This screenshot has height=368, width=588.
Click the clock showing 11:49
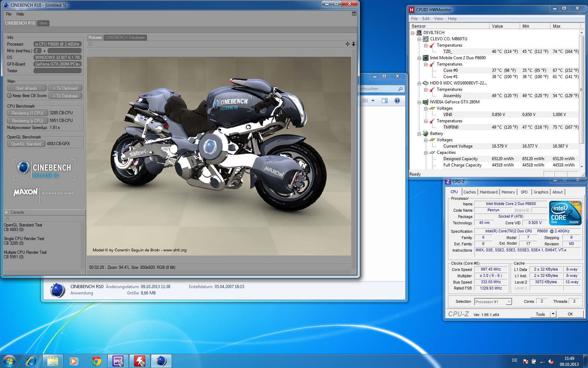click(569, 359)
